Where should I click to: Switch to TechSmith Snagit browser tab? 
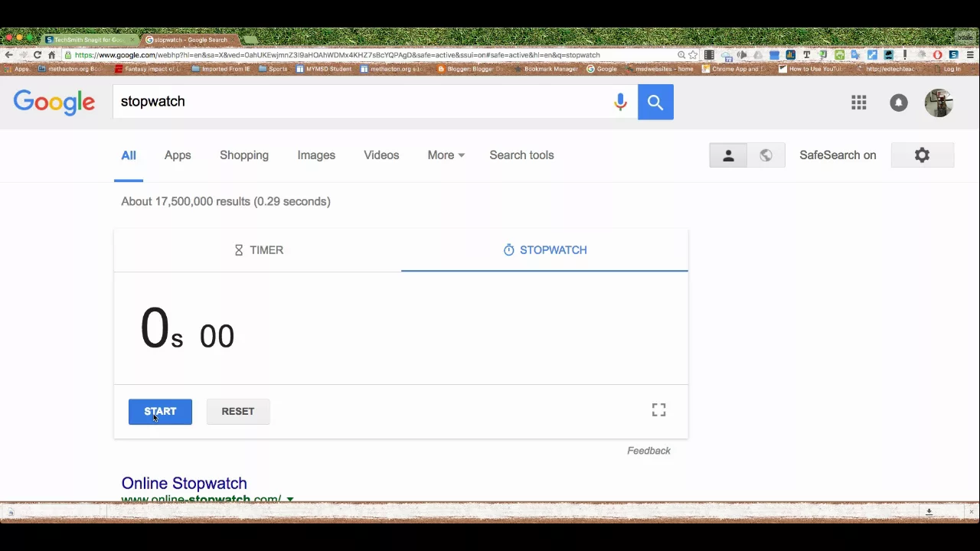(88, 40)
